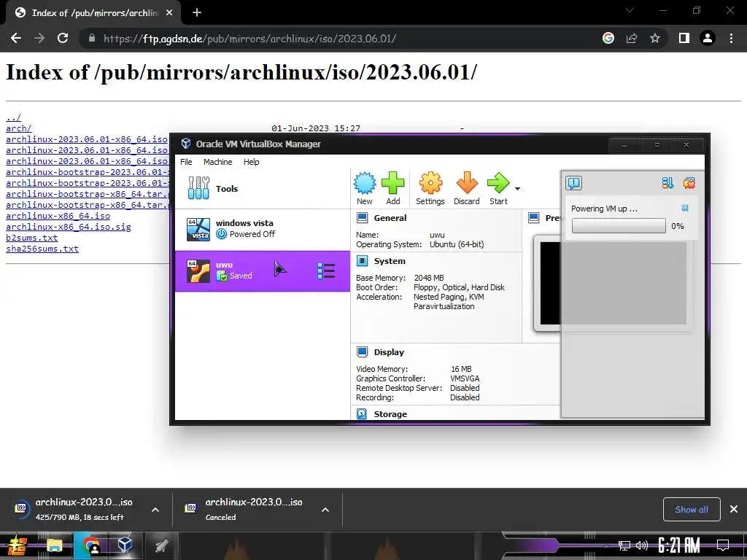Open the Chrome three-dot menu
Viewport: 747px width, 560px height.
(x=731, y=38)
